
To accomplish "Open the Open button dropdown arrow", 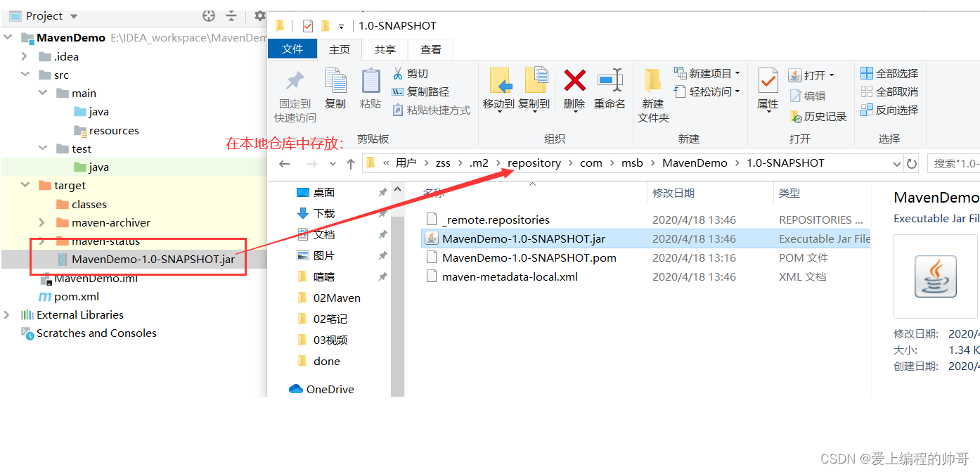I will click(x=832, y=75).
